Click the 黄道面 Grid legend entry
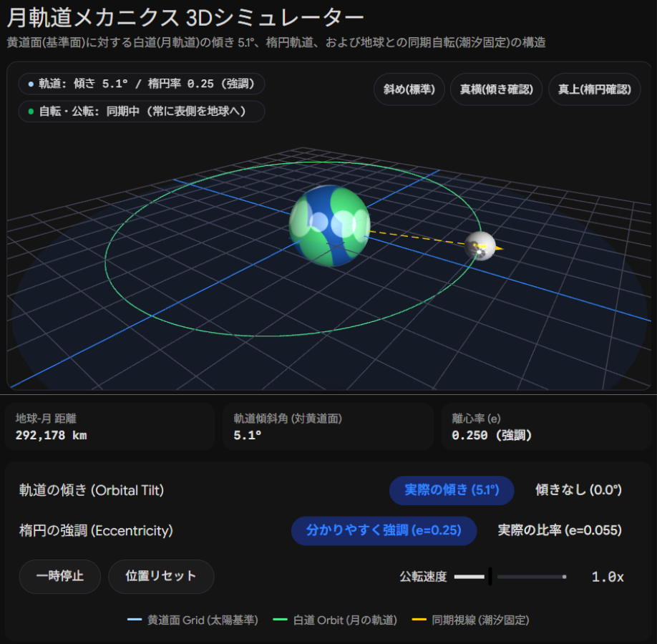This screenshot has height=644, width=657. click(x=193, y=620)
